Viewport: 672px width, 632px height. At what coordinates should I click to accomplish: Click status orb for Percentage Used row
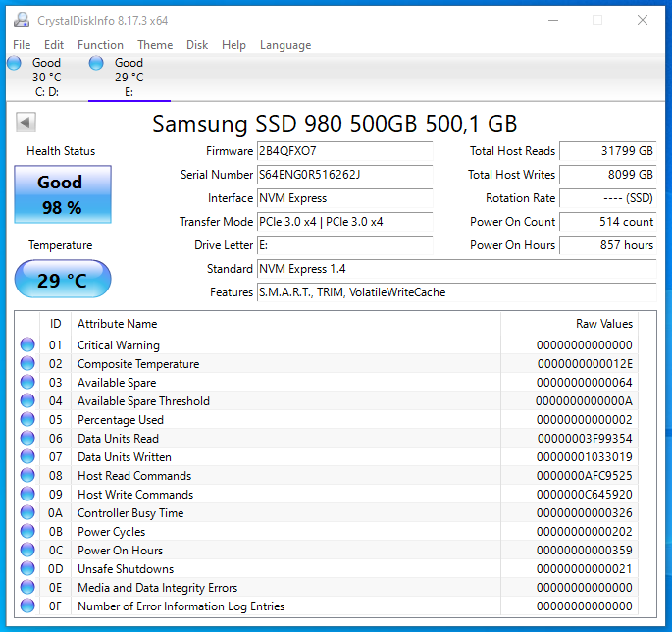click(x=27, y=419)
